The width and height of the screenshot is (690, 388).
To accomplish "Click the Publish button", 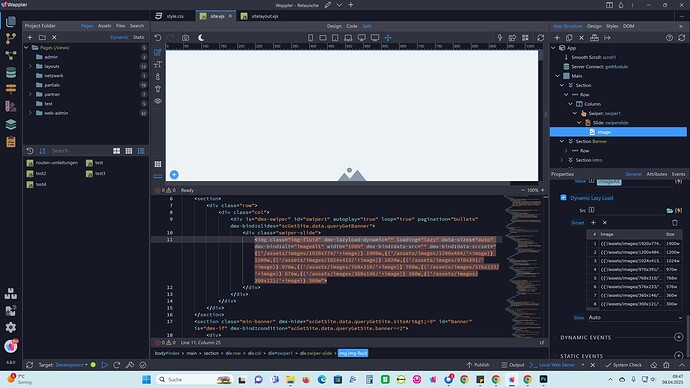I will pos(478,365).
